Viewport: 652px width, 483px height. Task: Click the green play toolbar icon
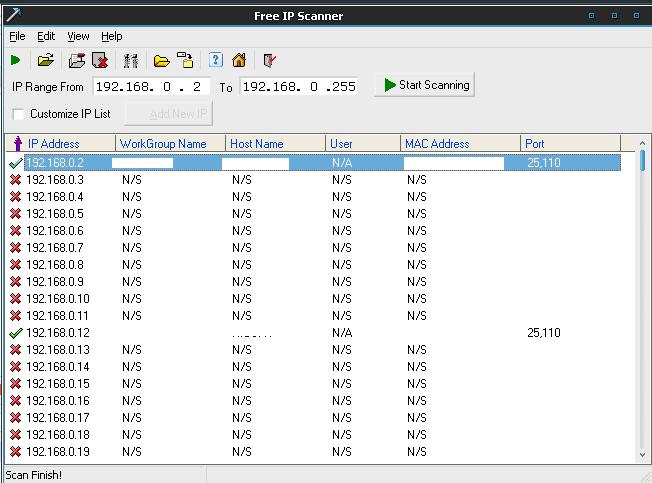15,61
